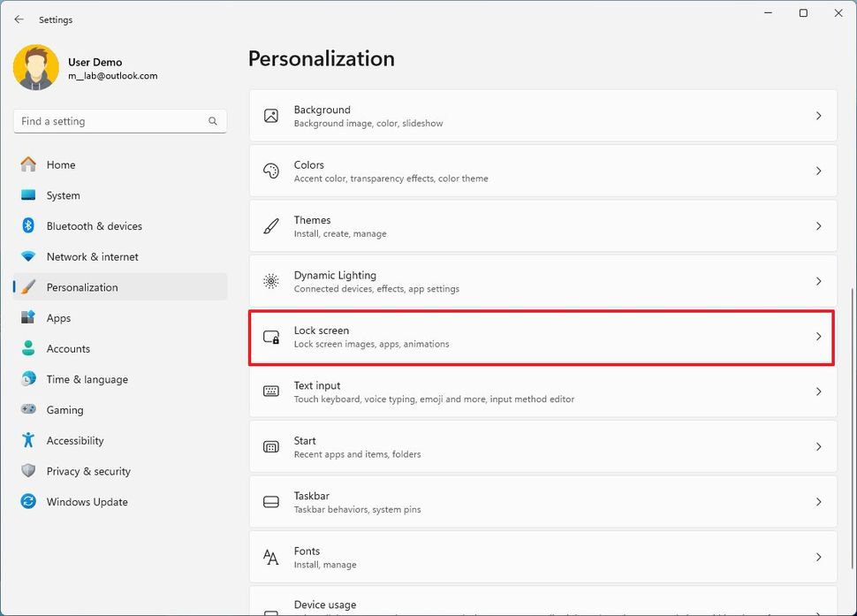Click the Privacy & security shield icon
The image size is (857, 616).
click(29, 471)
